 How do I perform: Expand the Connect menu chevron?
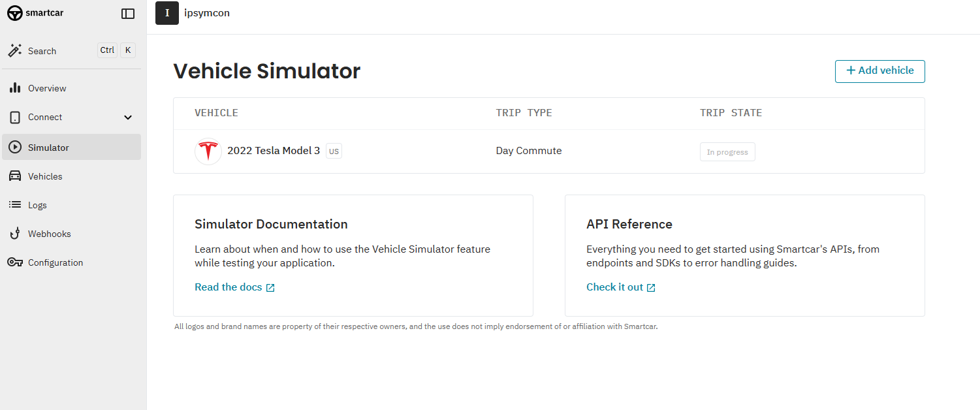(128, 118)
